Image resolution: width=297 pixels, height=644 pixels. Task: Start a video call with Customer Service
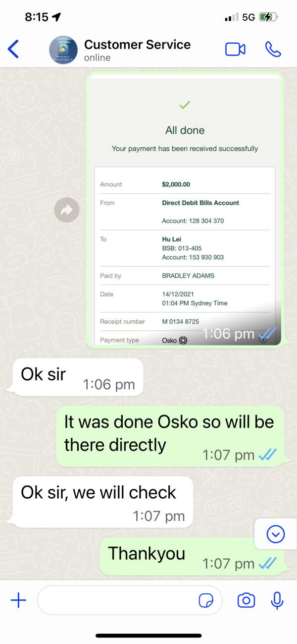tap(235, 49)
